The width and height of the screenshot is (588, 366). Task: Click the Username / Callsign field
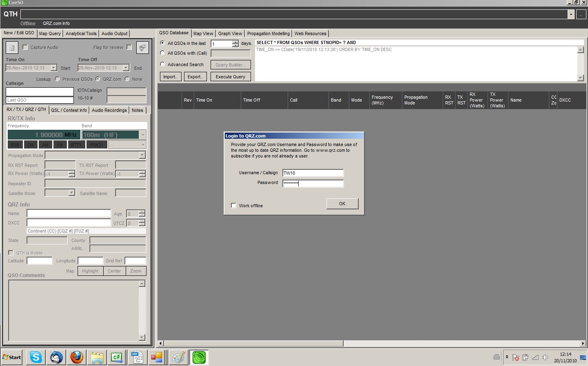pos(313,173)
